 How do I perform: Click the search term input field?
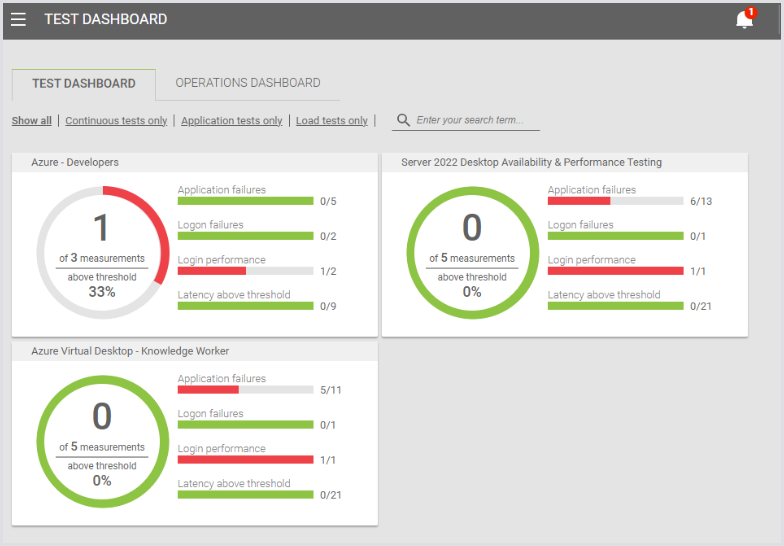tap(475, 120)
